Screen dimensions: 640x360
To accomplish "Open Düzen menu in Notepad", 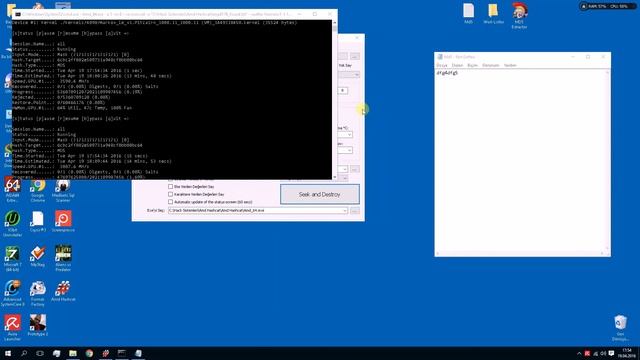I will 457,65.
